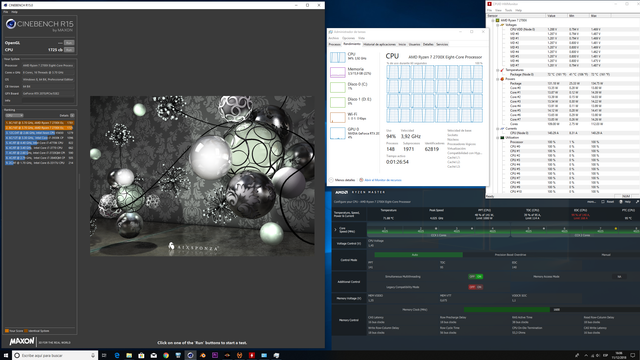Open Adobe Premiere icon on taskbar

point(215,356)
